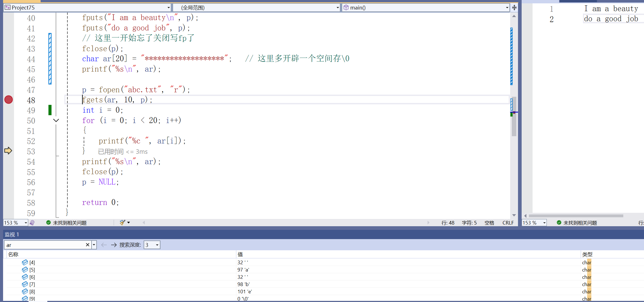Click the green check problems indicator
This screenshot has height=302, width=644.
click(48, 223)
